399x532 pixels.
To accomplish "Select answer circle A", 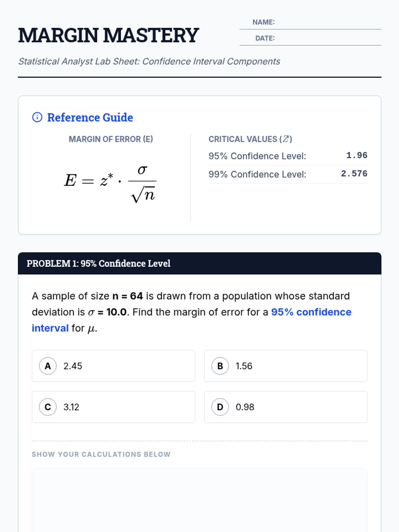I will pos(48,366).
